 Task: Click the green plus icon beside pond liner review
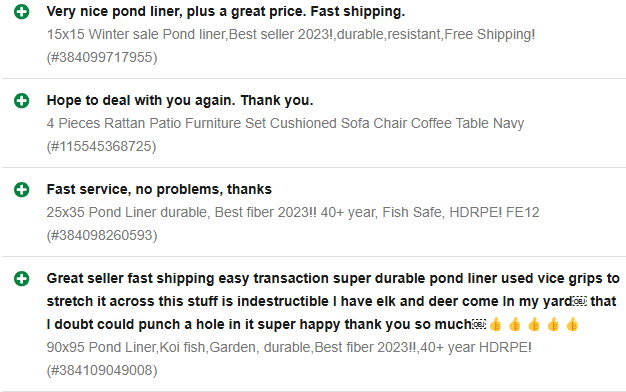click(22, 12)
